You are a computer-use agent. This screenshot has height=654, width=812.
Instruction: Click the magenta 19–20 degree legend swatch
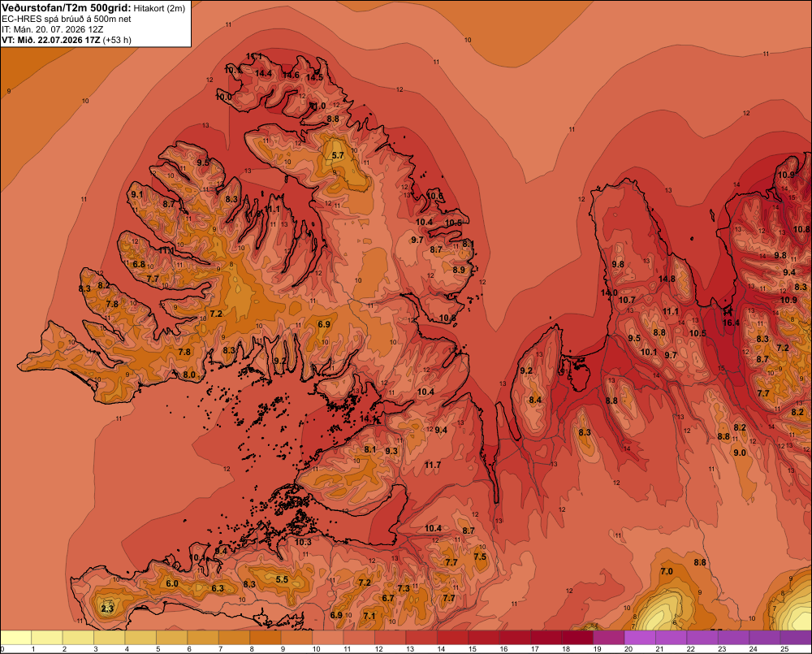click(609, 638)
